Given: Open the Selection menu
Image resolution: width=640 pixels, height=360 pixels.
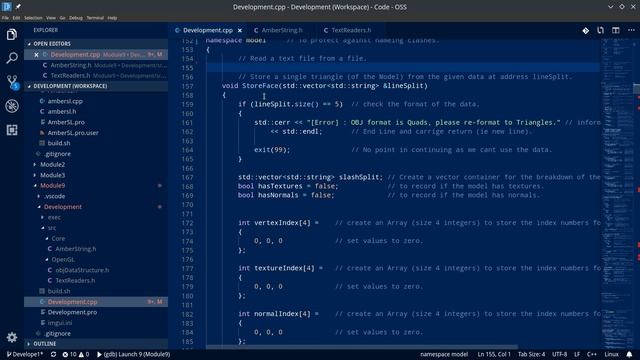Looking at the screenshot, I should (33, 18).
